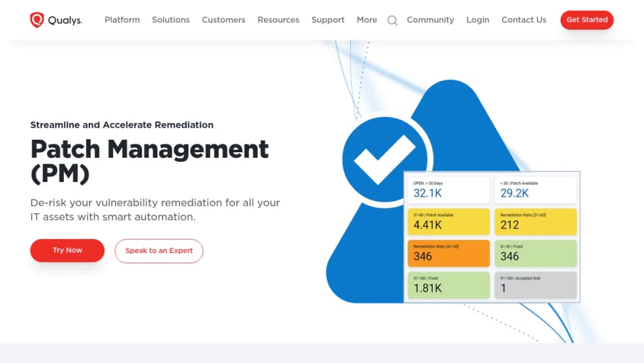Open the Login link
644x363 pixels.
click(478, 20)
